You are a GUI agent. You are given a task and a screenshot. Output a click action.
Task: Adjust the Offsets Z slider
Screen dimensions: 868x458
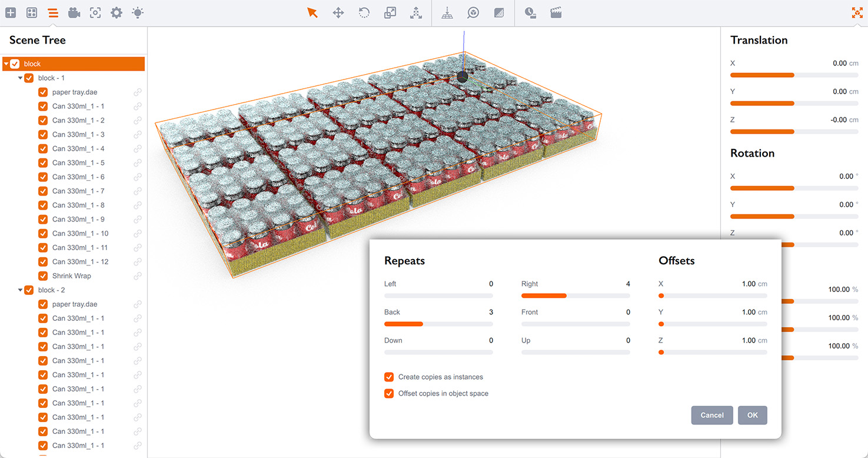point(713,352)
